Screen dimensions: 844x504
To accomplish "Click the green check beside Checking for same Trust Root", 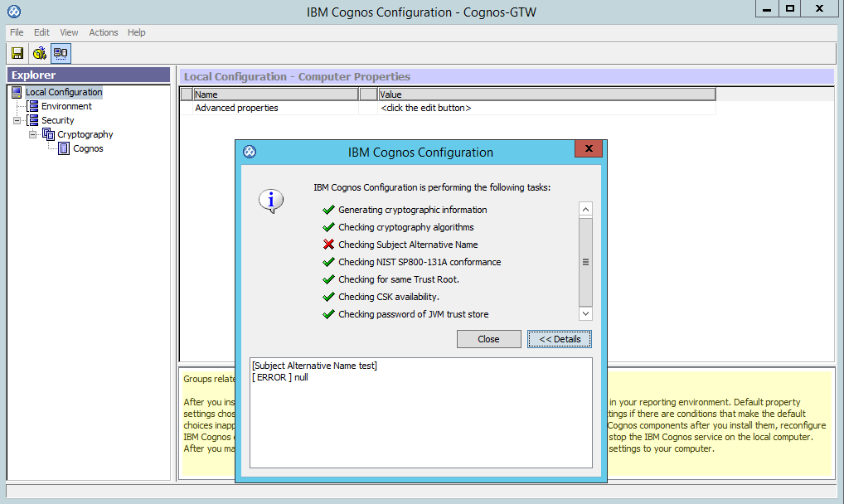I will coord(328,279).
